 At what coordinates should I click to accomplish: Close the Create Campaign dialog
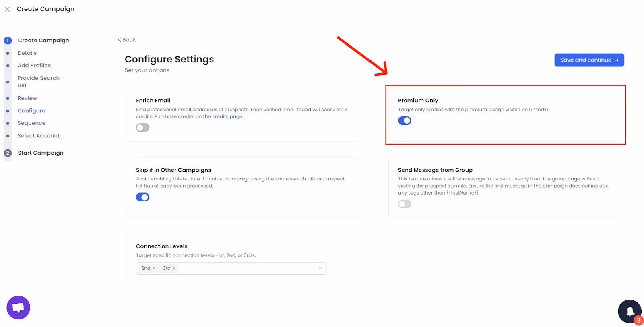coord(7,9)
